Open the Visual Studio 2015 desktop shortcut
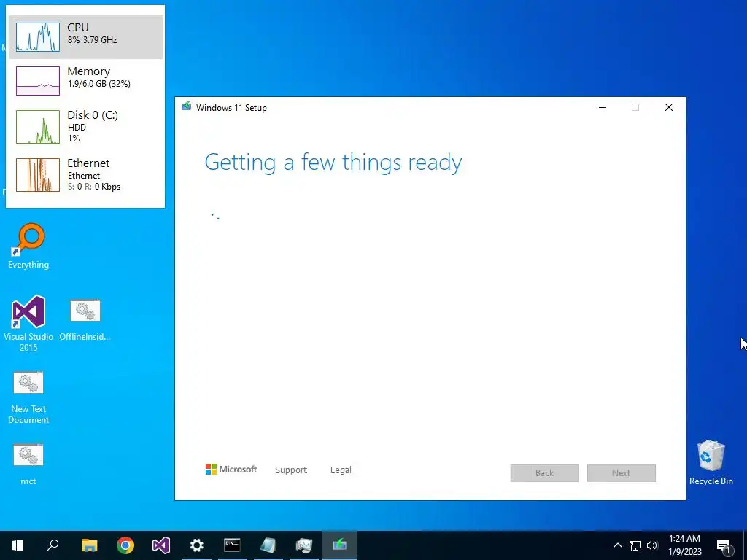 28,323
